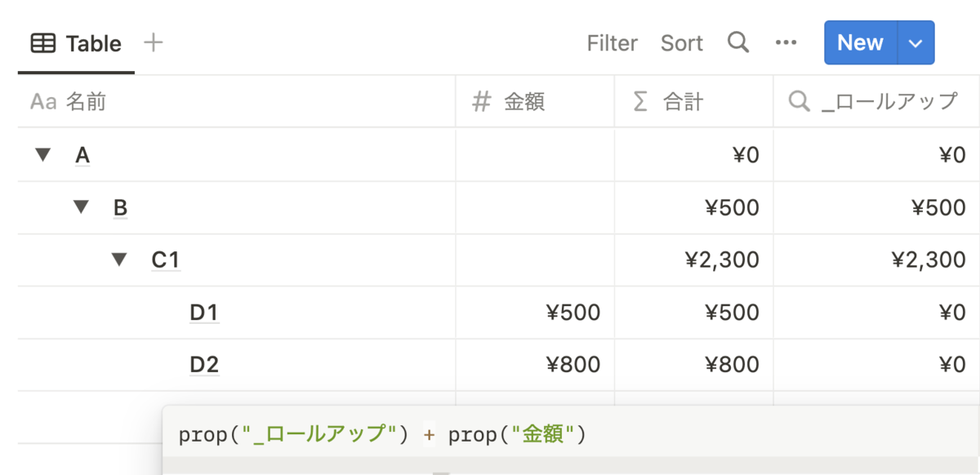Click into the formula editor text
The width and height of the screenshot is (980, 475).
click(382, 435)
